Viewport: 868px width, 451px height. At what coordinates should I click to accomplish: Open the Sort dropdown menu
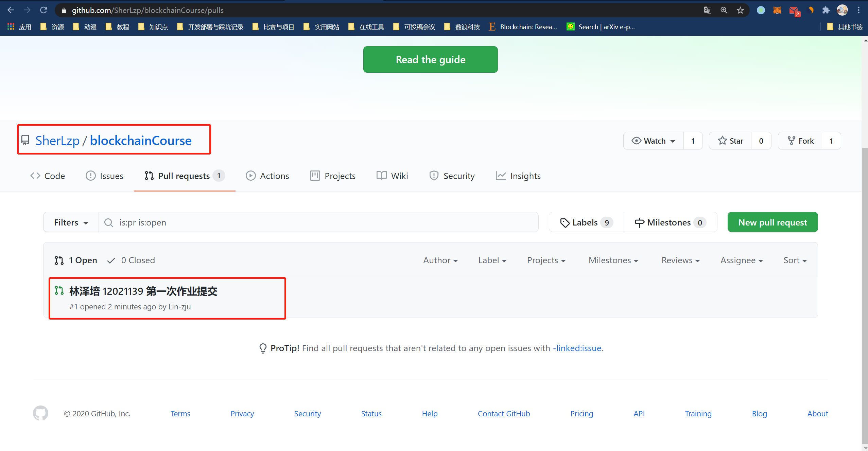pyautogui.click(x=795, y=260)
